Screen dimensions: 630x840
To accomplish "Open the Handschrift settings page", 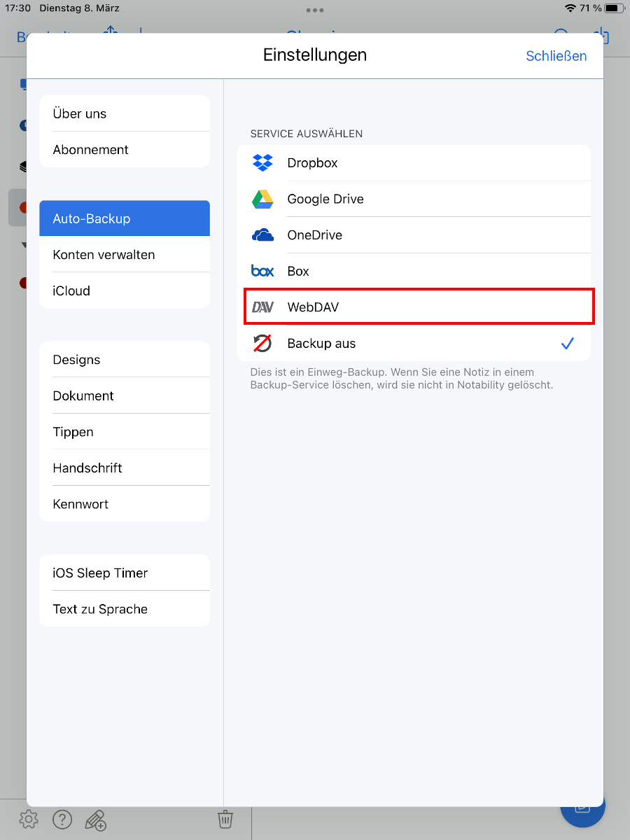I will tap(125, 468).
